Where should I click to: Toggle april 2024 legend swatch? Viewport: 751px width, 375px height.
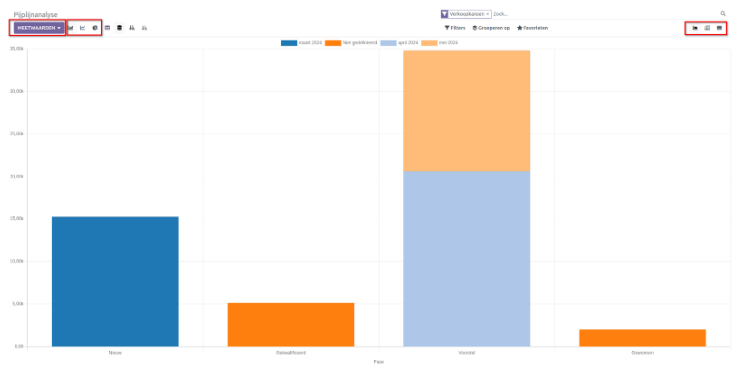click(x=388, y=43)
